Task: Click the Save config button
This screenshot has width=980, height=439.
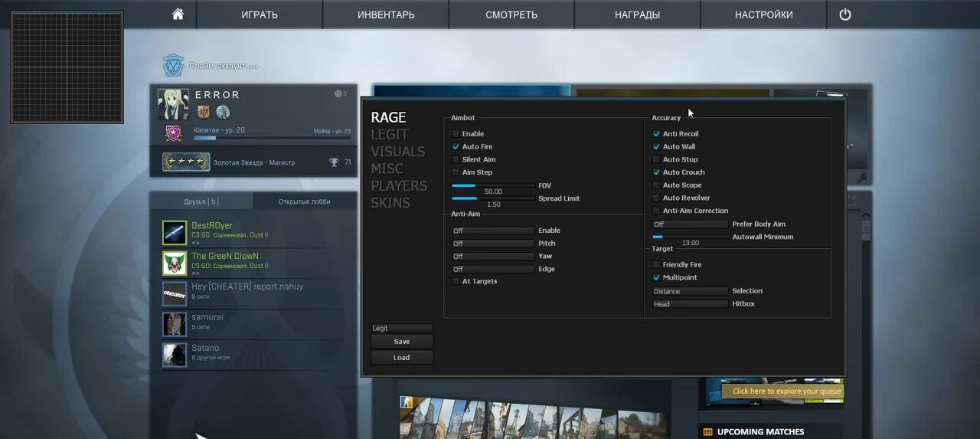Action: pyautogui.click(x=402, y=342)
